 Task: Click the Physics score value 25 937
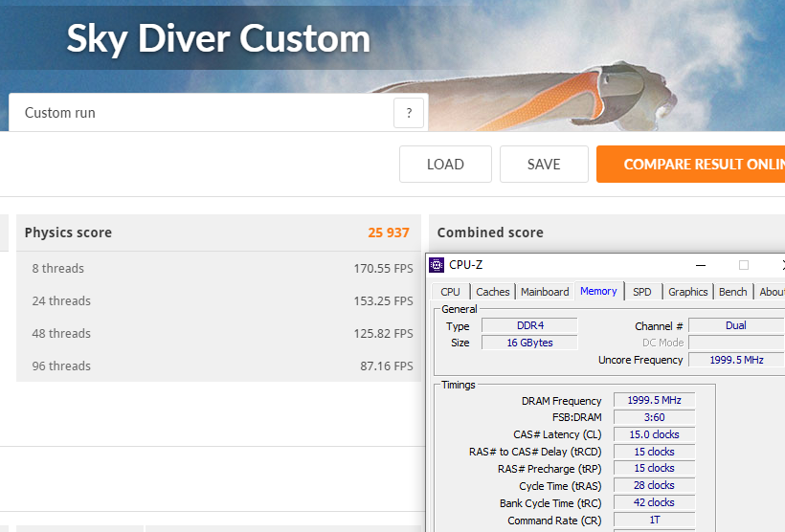(389, 233)
